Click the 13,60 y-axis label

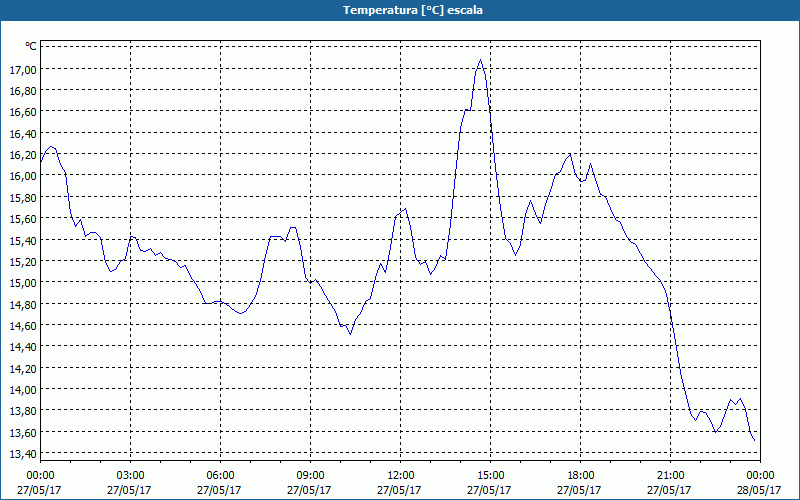click(23, 432)
